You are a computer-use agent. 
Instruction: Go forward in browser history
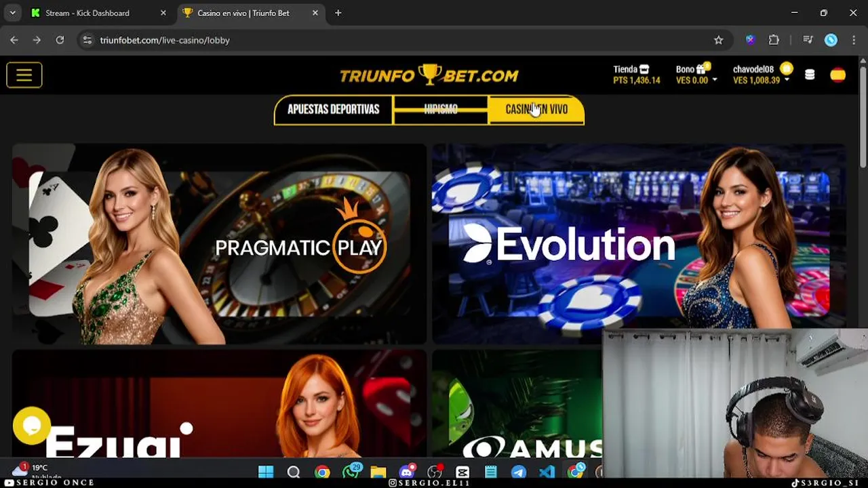point(37,40)
